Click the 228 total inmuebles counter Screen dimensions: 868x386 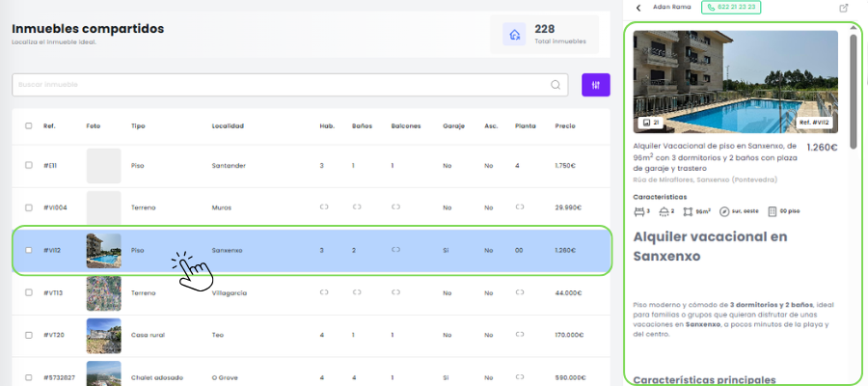[x=559, y=35]
